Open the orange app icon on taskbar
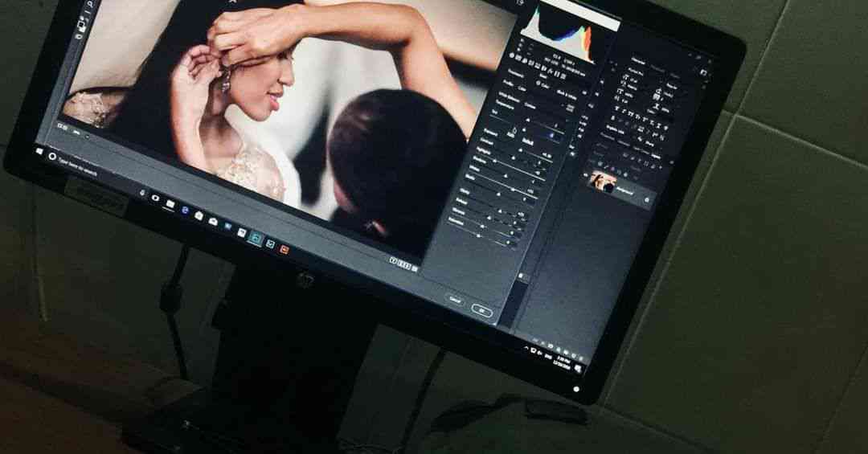 (284, 250)
